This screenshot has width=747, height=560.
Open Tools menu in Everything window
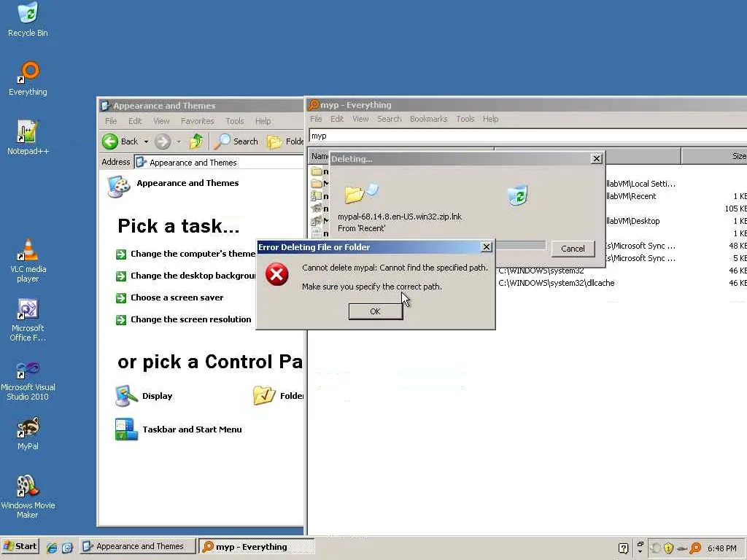[465, 119]
